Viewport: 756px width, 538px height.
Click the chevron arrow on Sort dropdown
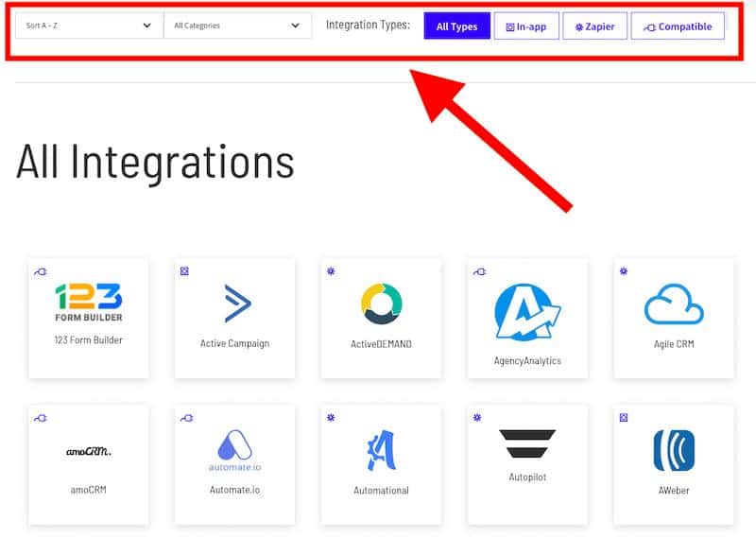tap(147, 26)
